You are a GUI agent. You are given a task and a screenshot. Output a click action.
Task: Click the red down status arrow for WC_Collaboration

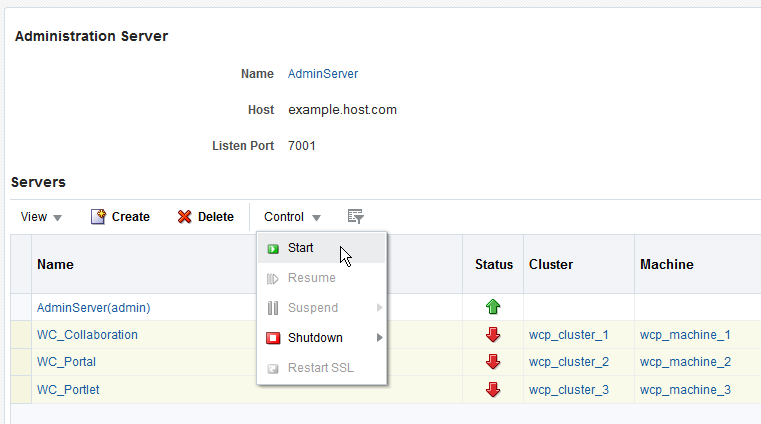coord(493,335)
